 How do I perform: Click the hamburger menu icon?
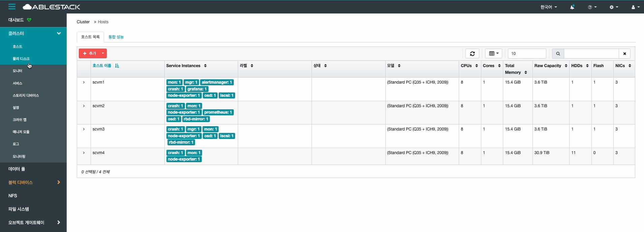pyautogui.click(x=12, y=7)
